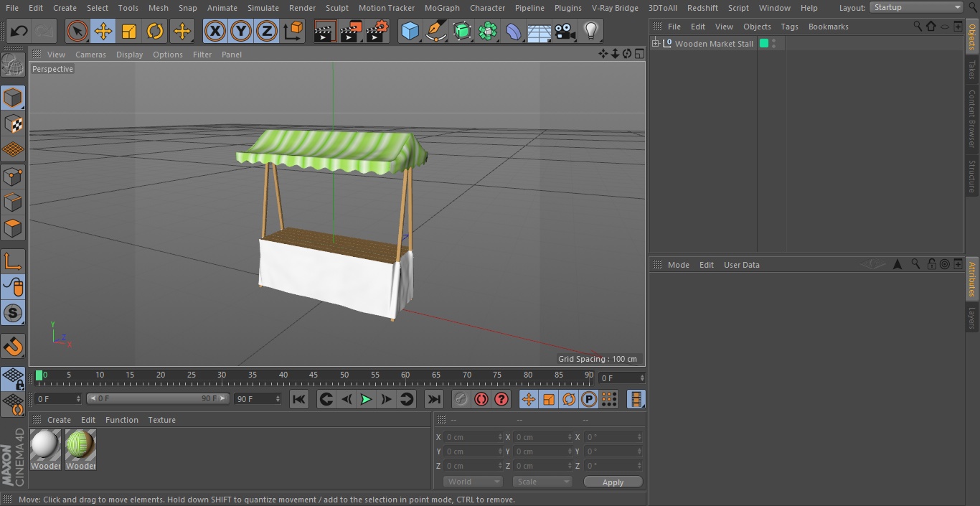Click the preview range slider bar

[158, 398]
